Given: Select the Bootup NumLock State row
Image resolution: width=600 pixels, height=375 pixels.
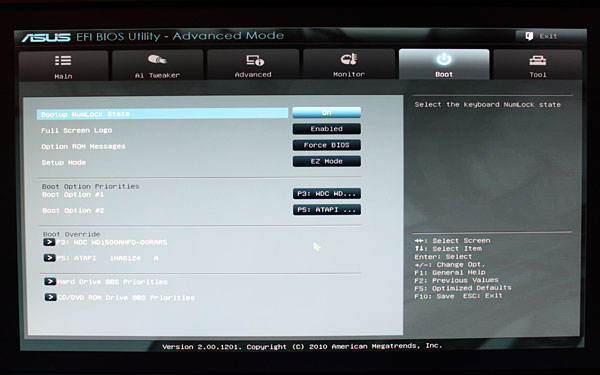Looking at the screenshot, I should [x=162, y=114].
